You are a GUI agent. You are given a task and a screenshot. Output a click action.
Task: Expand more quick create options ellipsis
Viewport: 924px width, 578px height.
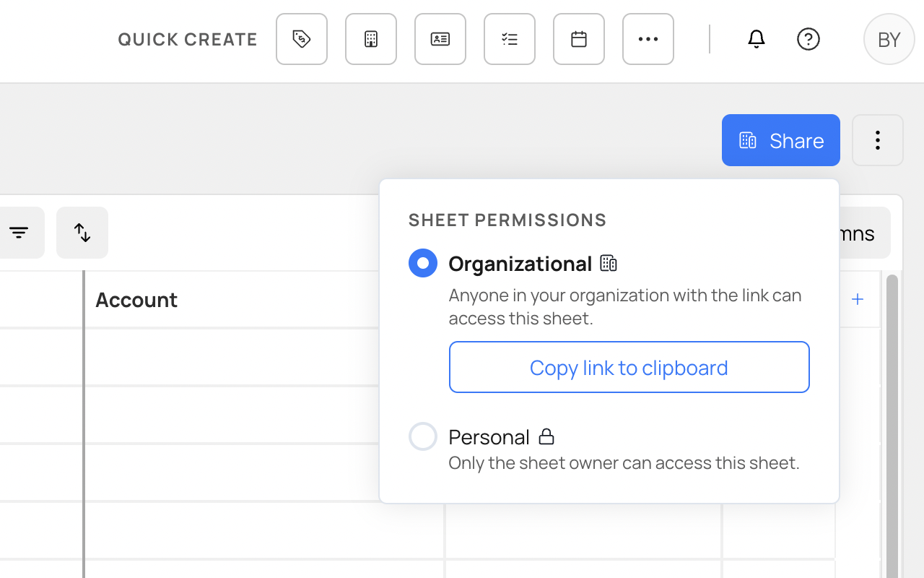coord(648,39)
